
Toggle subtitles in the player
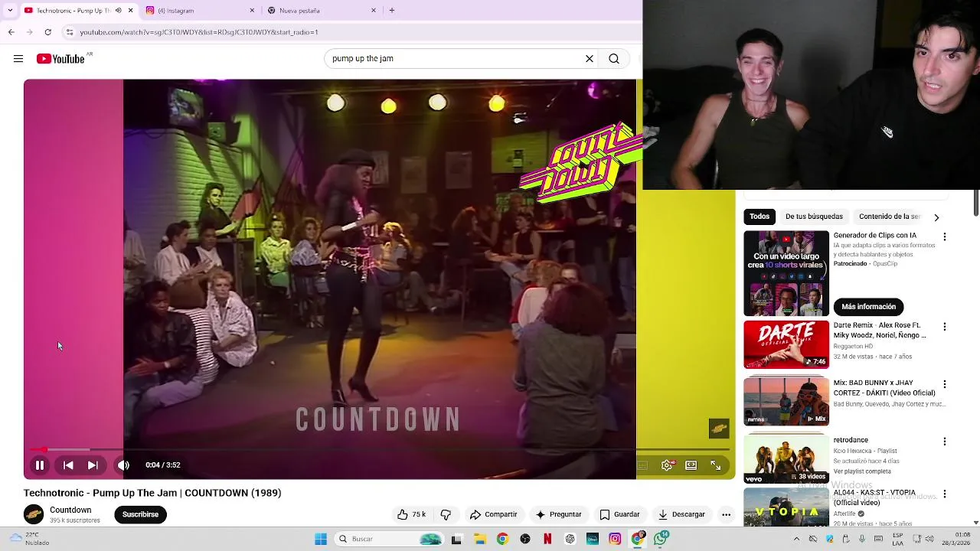point(642,465)
